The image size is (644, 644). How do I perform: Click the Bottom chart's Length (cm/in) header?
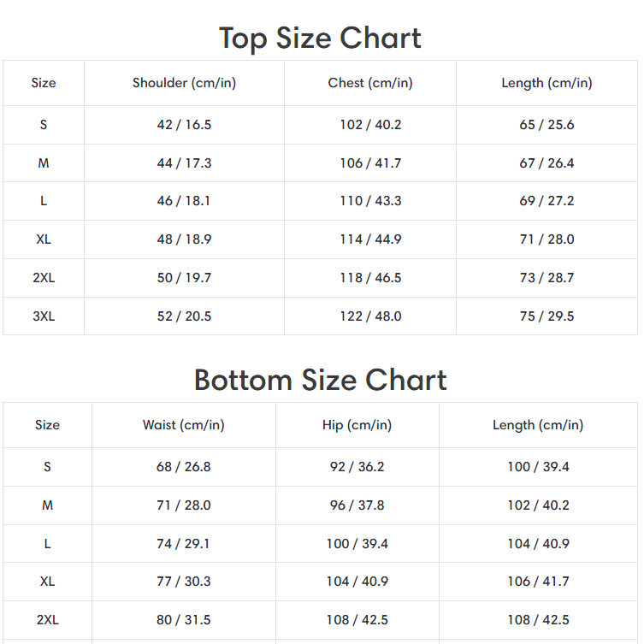point(538,425)
